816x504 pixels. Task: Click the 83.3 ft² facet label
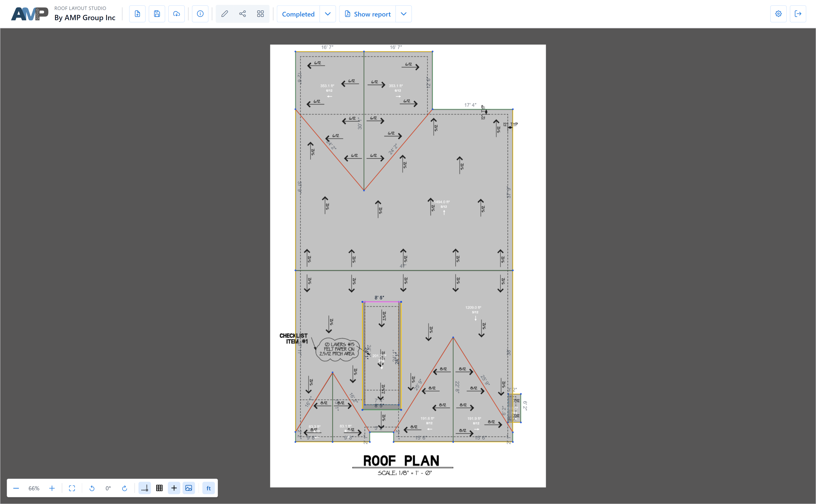tap(314, 426)
